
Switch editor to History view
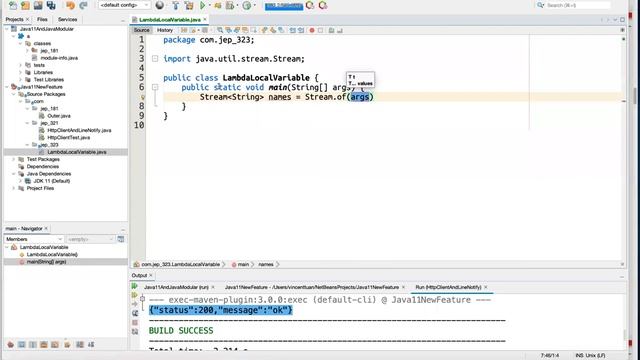(165, 30)
